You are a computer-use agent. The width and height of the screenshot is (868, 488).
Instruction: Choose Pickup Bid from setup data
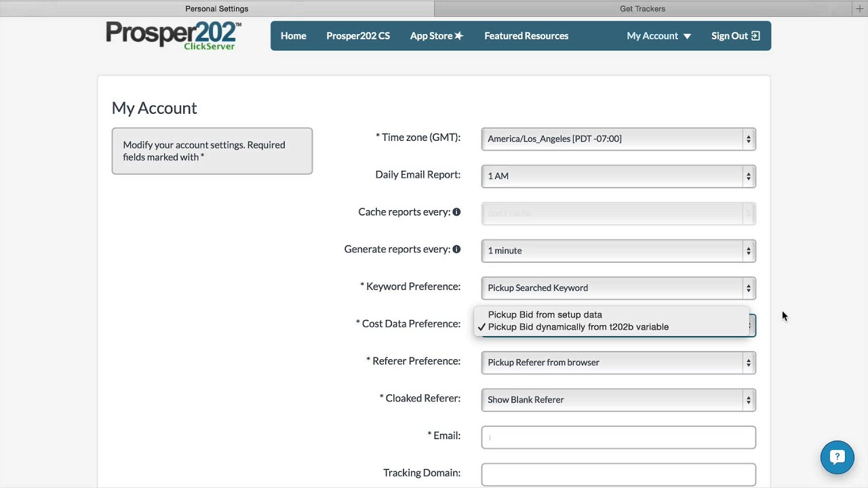[x=612, y=314]
